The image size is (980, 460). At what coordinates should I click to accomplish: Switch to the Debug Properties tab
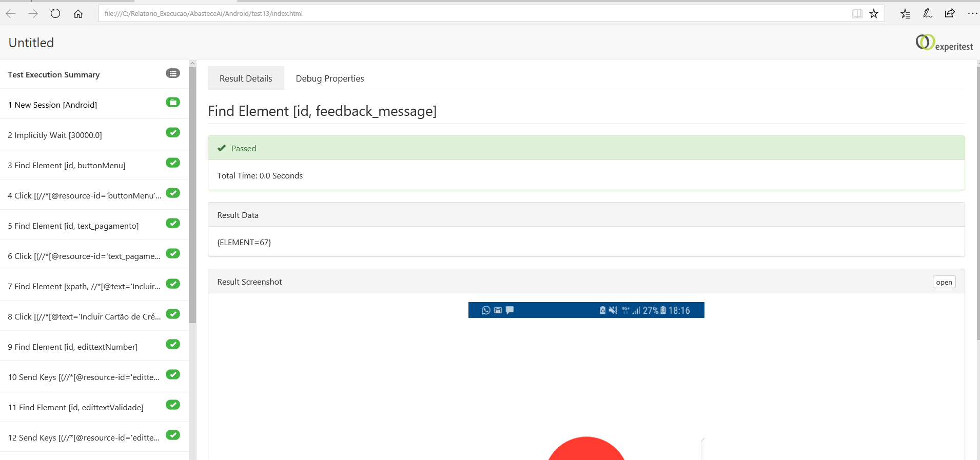click(x=329, y=78)
